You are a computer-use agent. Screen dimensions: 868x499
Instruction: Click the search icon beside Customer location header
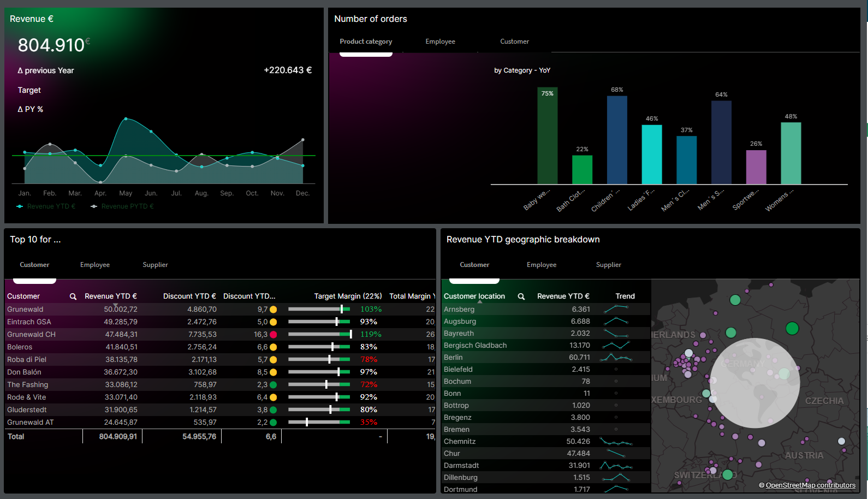tap(521, 296)
